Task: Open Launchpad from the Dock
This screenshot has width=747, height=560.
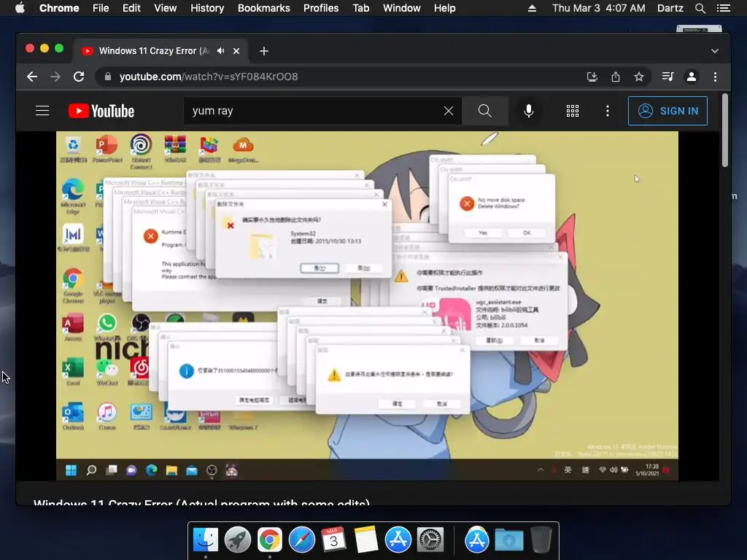Action: tap(237, 540)
